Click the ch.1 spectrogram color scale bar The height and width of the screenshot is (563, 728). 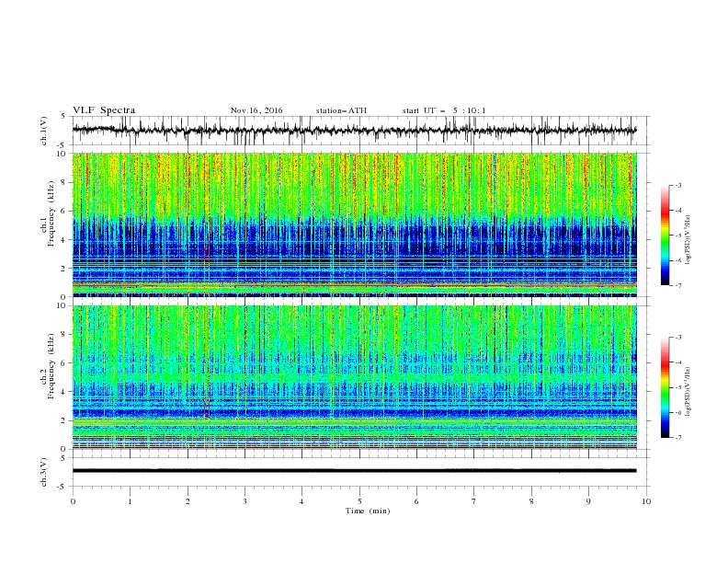click(x=665, y=236)
